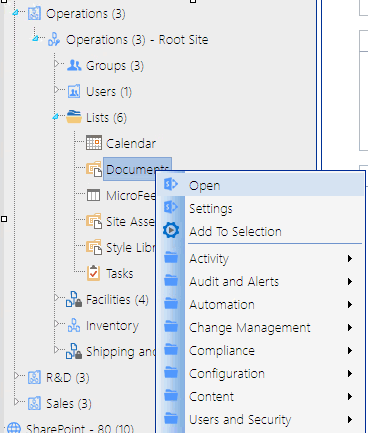The width and height of the screenshot is (368, 433).
Task: Open the Audit and Alerts submenu
Action: (260, 282)
